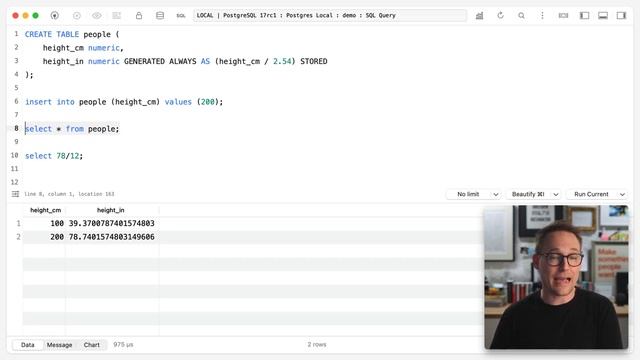
Task: Switch to the Data tab
Action: 28,345
